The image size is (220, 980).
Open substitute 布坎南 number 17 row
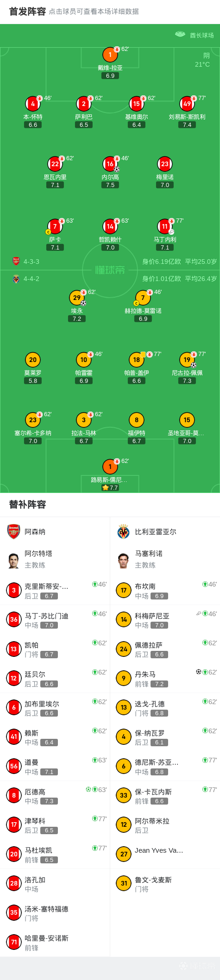(x=165, y=590)
